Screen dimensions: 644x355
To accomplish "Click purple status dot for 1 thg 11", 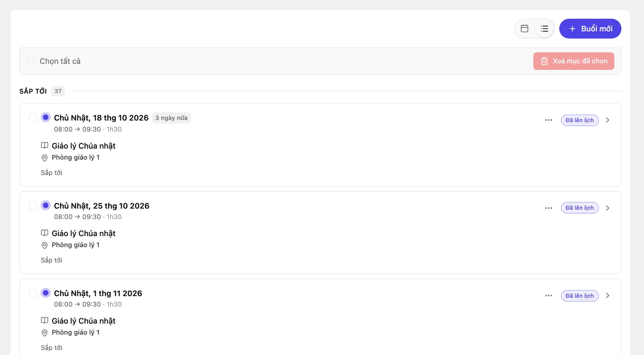I will click(x=46, y=293).
